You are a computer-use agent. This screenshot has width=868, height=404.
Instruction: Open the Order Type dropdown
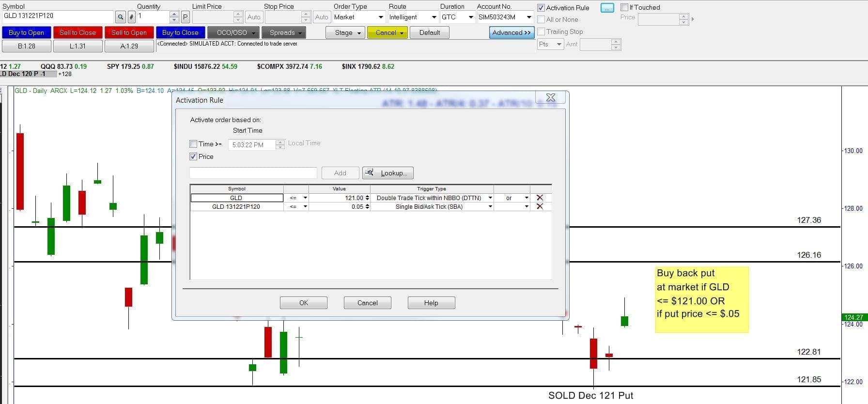pyautogui.click(x=380, y=17)
